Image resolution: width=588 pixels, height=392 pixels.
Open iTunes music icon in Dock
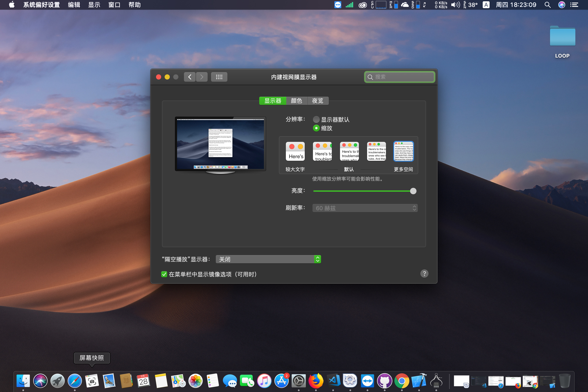coord(264,381)
